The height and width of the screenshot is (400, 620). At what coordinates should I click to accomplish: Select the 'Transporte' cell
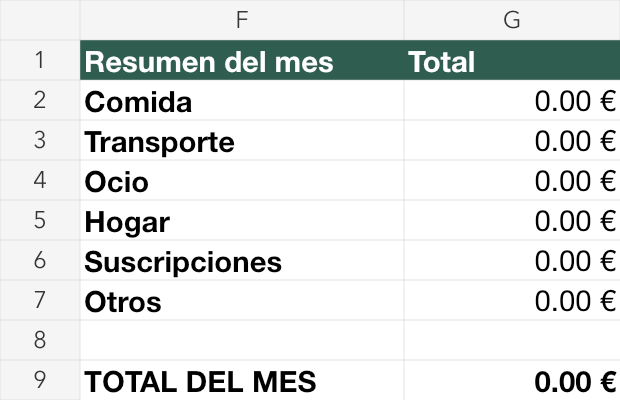(242, 140)
